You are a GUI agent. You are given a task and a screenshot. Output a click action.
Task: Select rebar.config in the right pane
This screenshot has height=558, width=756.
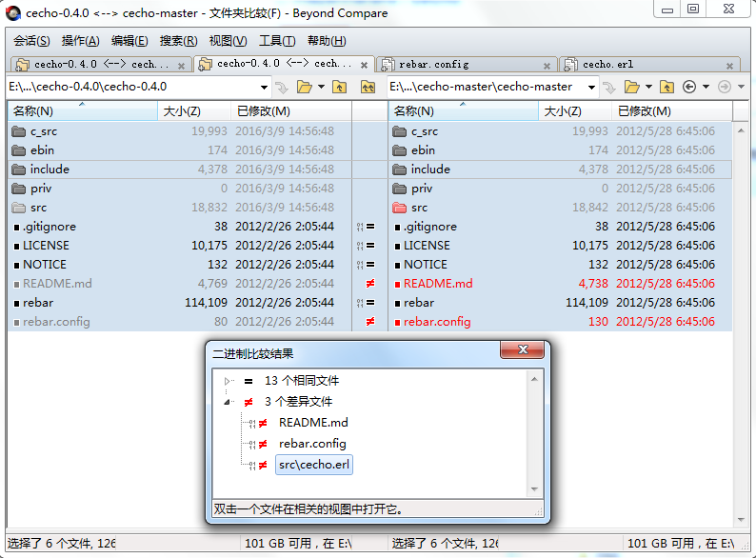560,322
